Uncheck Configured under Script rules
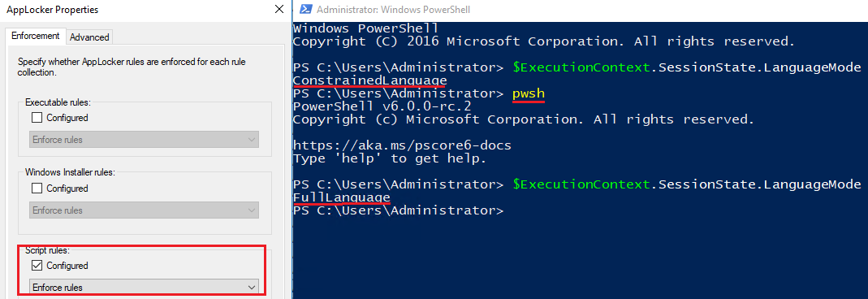Viewport: 868px width, 299px height. [37, 266]
